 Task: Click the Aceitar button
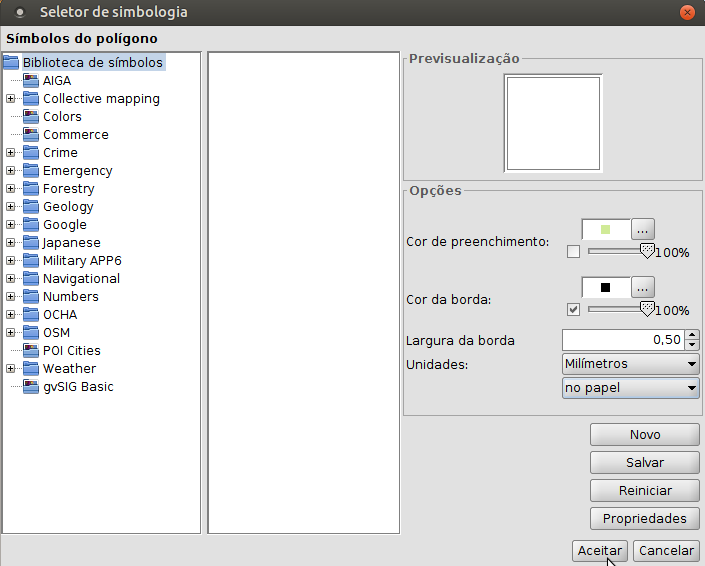[x=600, y=551]
